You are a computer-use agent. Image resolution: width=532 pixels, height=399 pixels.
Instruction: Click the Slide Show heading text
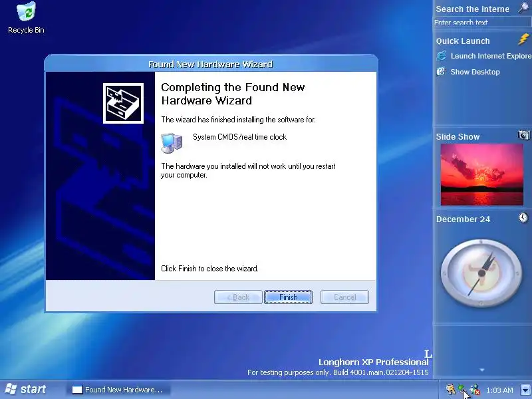tap(458, 137)
